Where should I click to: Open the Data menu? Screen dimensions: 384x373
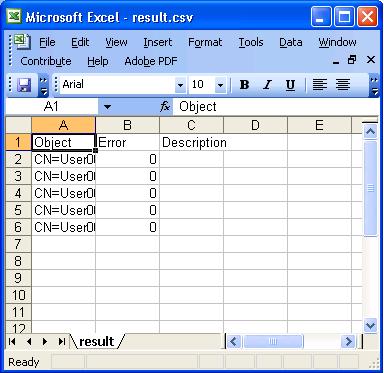click(291, 42)
